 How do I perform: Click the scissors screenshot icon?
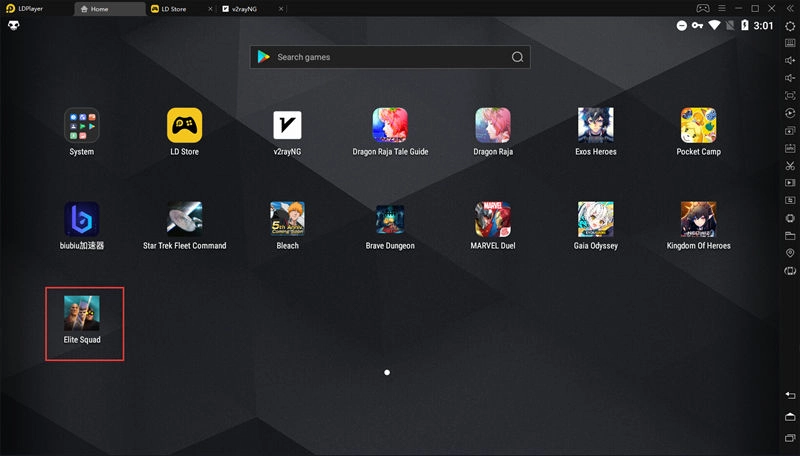pyautogui.click(x=790, y=165)
